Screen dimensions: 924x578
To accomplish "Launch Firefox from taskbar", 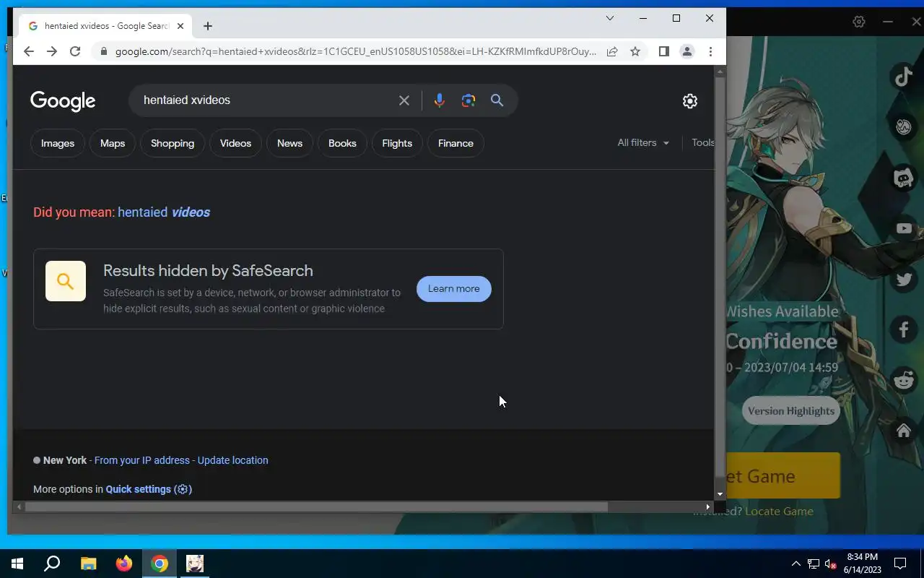I will [x=124, y=564].
